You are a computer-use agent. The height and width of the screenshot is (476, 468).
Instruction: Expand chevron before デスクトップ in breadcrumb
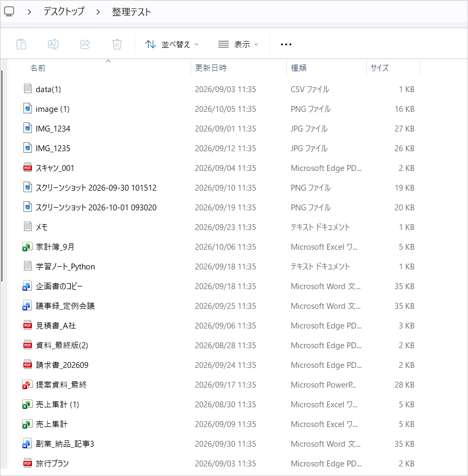29,12
